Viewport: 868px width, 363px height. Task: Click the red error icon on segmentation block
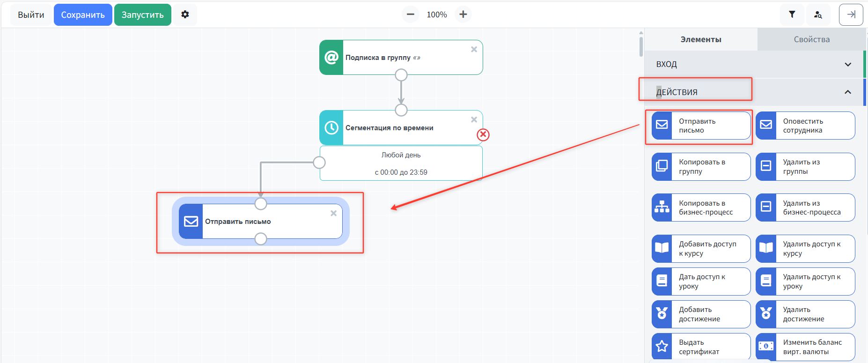(x=483, y=135)
